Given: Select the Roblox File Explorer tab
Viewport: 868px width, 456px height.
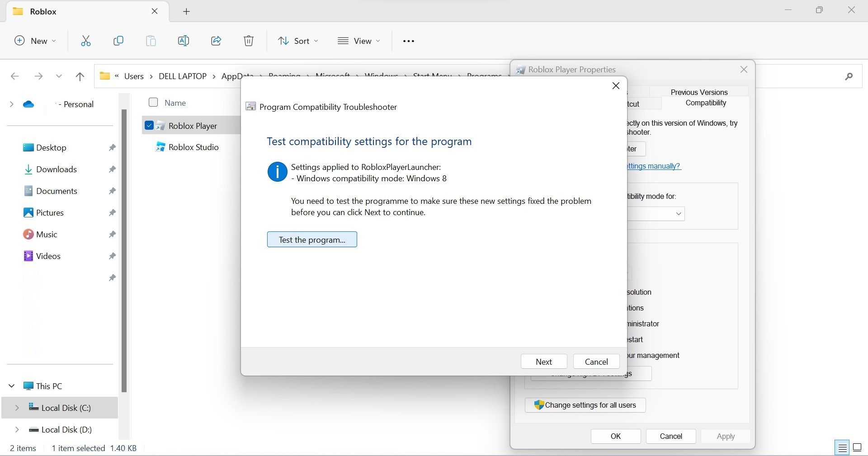Looking at the screenshot, I should pyautogui.click(x=88, y=12).
